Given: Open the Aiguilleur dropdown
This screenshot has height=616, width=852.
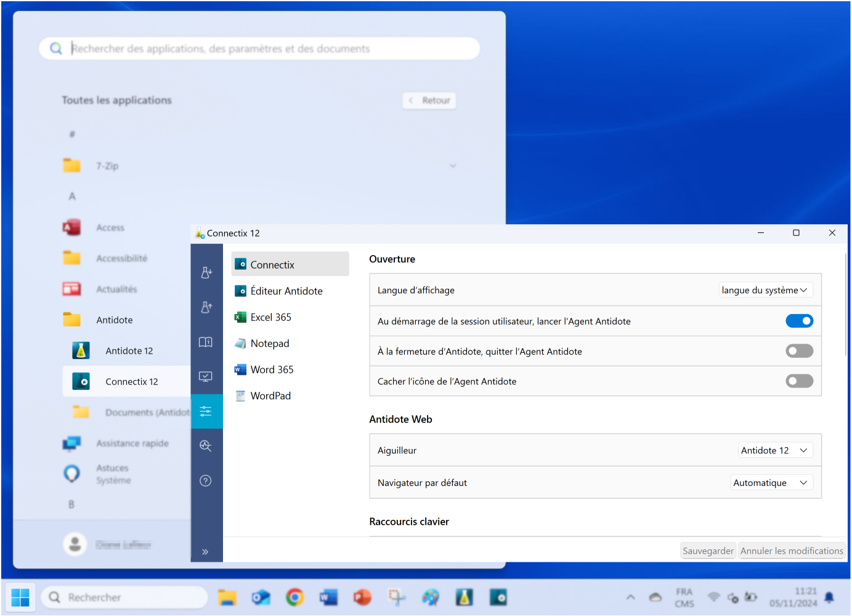Looking at the screenshot, I should (x=774, y=450).
